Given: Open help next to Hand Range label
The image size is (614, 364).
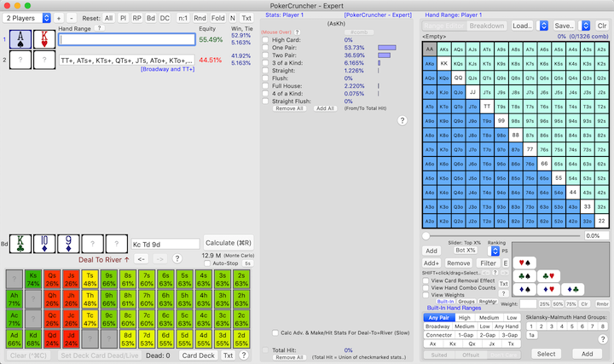Looking at the screenshot, I should point(100,28).
